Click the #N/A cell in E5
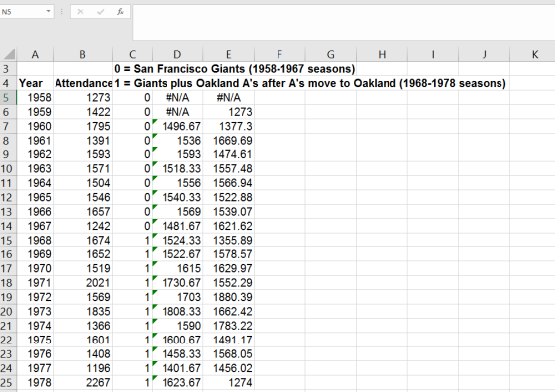Viewport: 555px width, 392px height. [x=228, y=98]
